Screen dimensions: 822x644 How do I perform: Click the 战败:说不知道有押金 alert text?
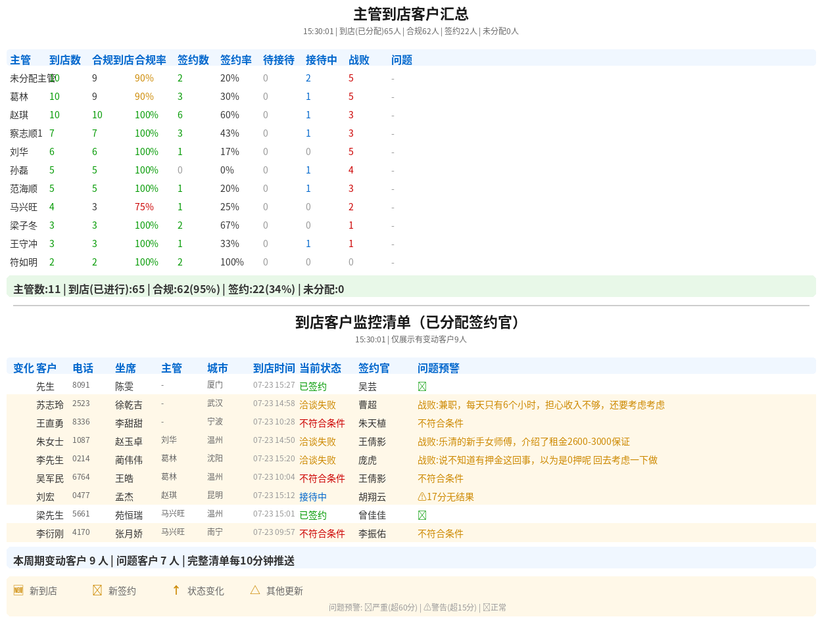(537, 460)
